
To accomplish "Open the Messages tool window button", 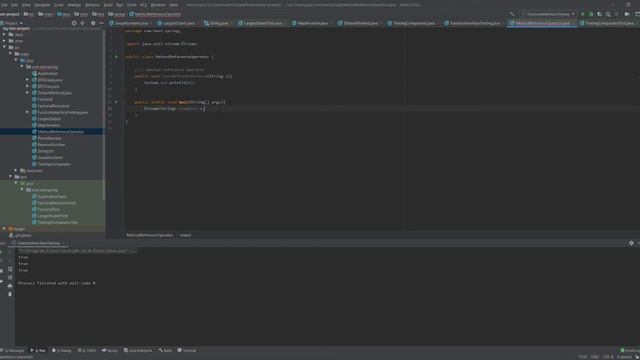I will pyautogui.click(x=13, y=350).
